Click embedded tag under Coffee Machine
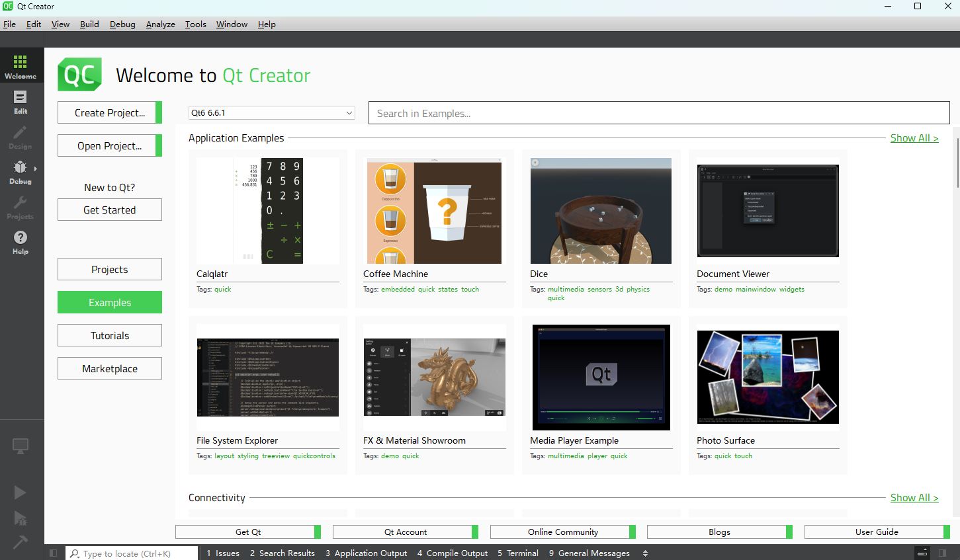 (398, 289)
